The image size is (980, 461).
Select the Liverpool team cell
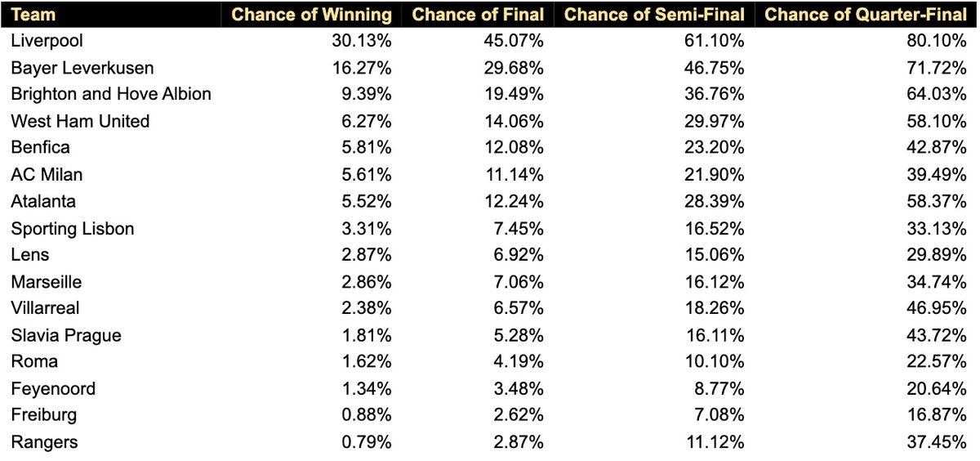click(x=47, y=41)
